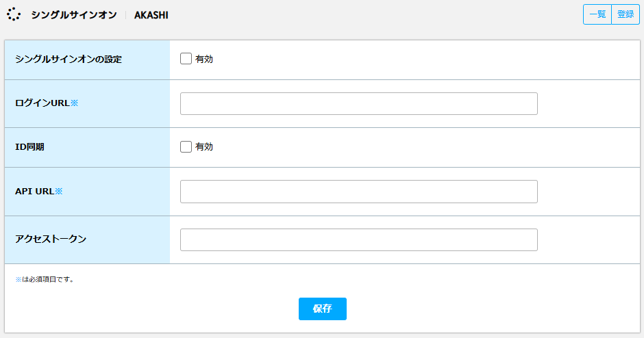The height and width of the screenshot is (338, 644).
Task: Click 有効 label next to ID同期 checkbox
Action: [204, 147]
